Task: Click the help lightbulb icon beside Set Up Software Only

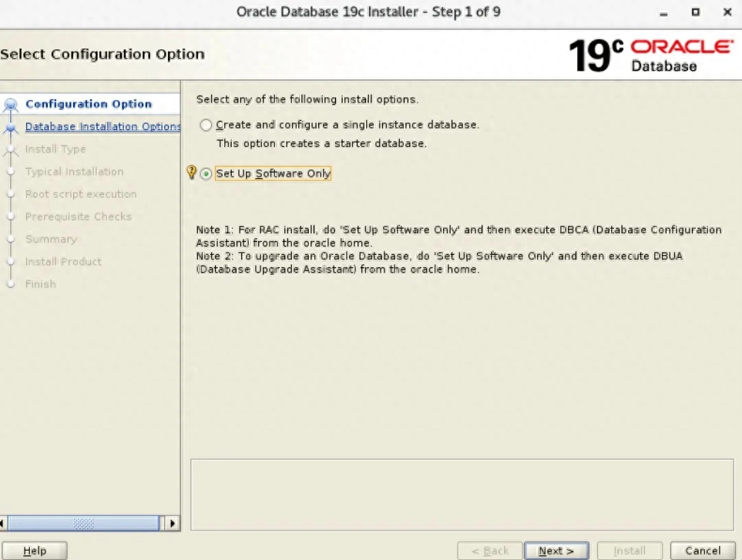Action: (x=192, y=173)
